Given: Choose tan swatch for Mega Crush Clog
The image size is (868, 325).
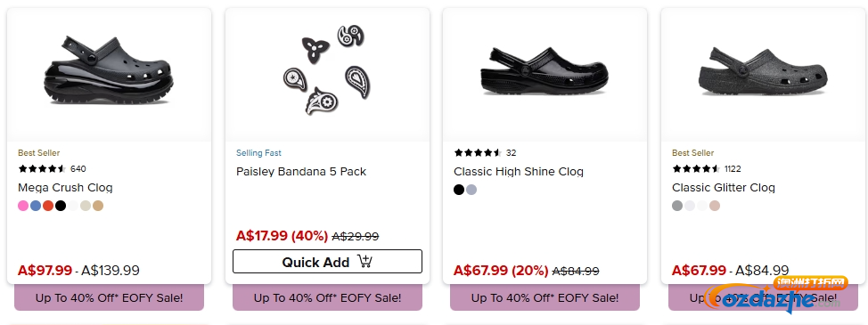Looking at the screenshot, I should pos(98,206).
